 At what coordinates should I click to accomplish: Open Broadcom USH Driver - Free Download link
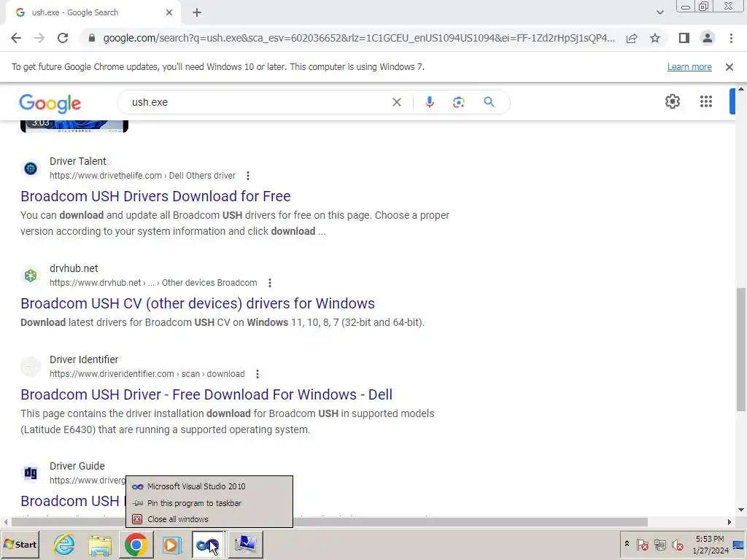tap(206, 394)
